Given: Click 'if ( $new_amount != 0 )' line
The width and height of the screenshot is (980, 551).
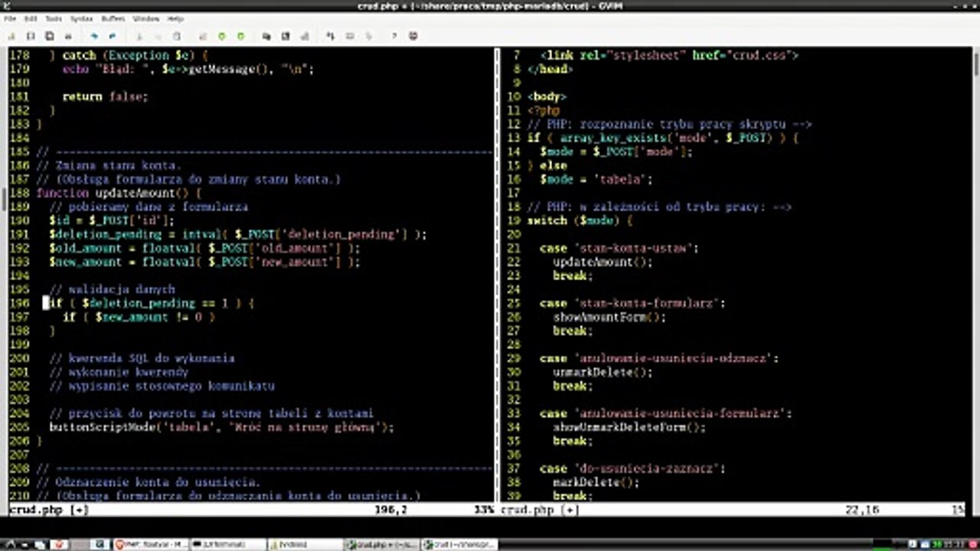Looking at the screenshot, I should 138,317.
